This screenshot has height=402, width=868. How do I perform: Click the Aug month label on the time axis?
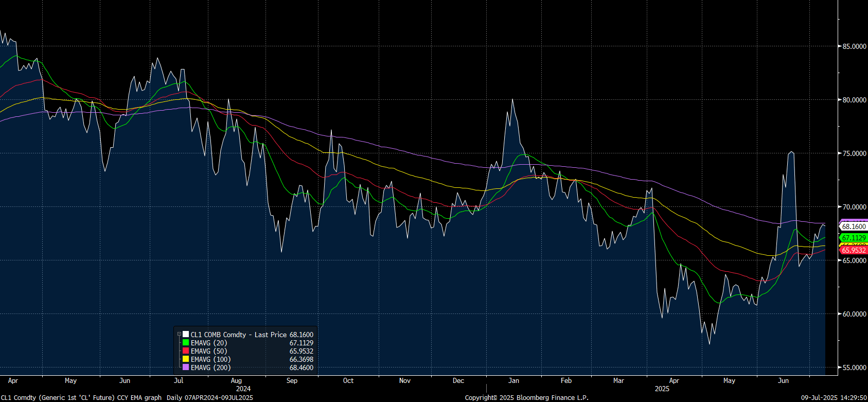(236, 381)
